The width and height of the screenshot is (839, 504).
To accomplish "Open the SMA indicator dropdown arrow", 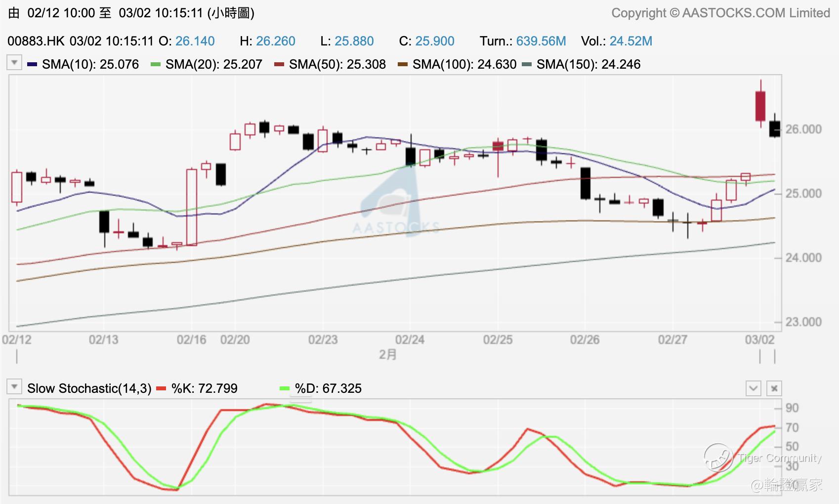I will click(14, 63).
